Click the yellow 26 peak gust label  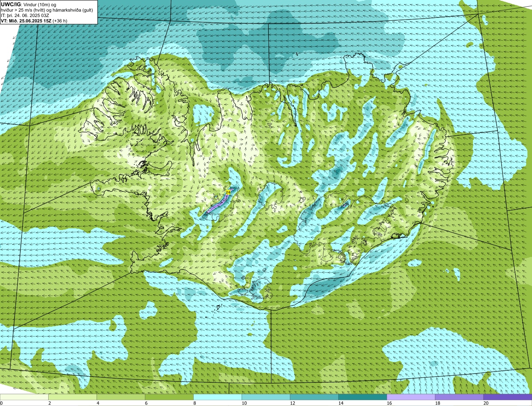228,192
